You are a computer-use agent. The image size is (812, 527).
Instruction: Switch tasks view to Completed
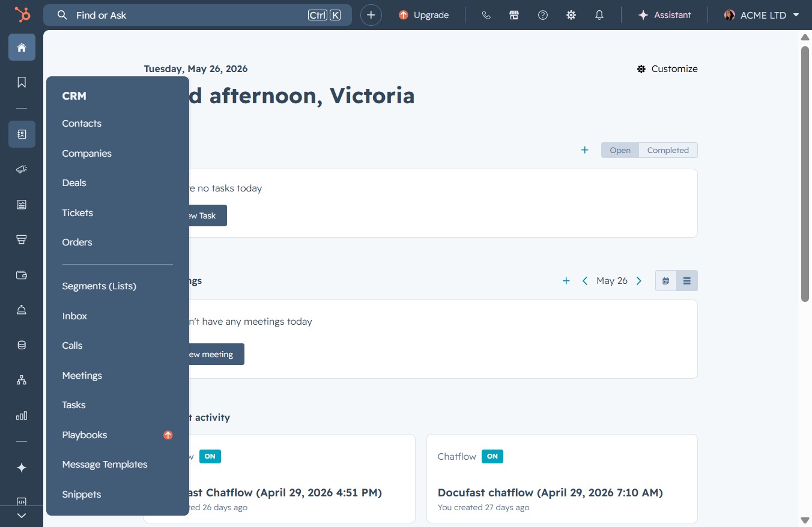tap(668, 150)
